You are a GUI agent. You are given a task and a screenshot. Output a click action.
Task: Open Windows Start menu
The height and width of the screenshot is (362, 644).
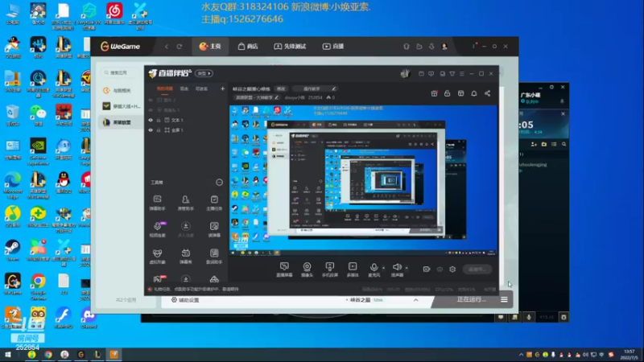pos(7,355)
